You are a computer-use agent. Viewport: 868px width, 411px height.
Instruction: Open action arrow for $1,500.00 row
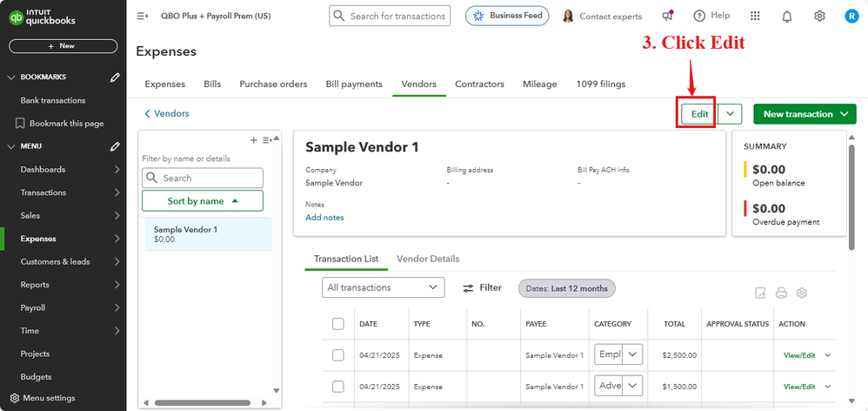click(828, 387)
